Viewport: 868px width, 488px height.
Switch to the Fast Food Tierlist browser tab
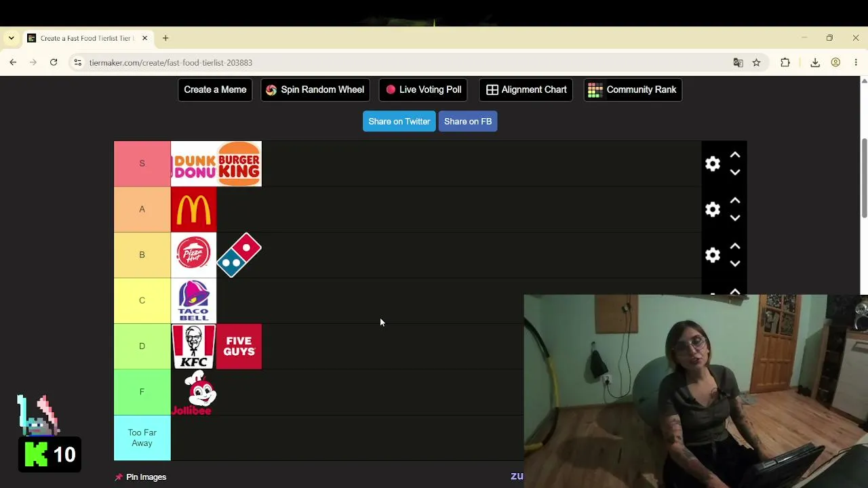click(86, 38)
